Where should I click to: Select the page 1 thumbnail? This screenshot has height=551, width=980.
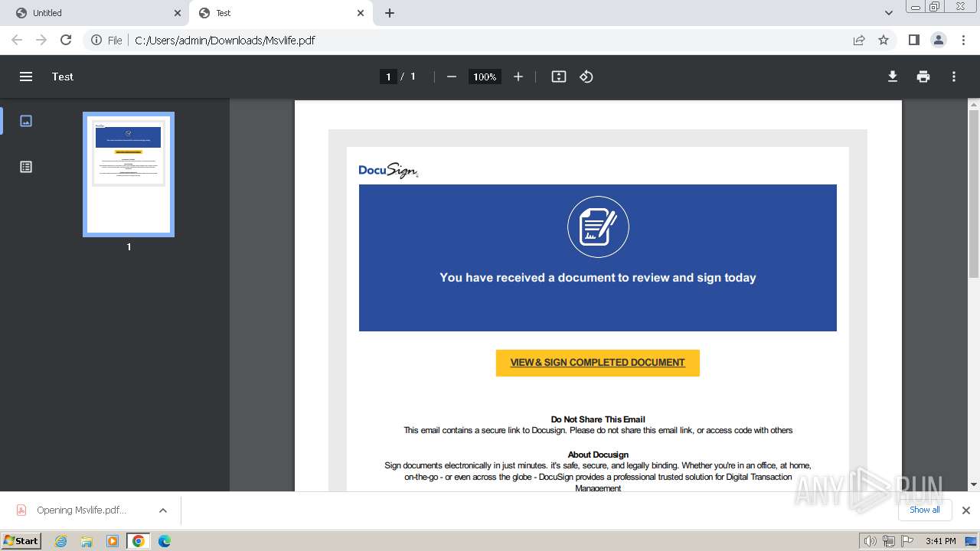tap(129, 174)
